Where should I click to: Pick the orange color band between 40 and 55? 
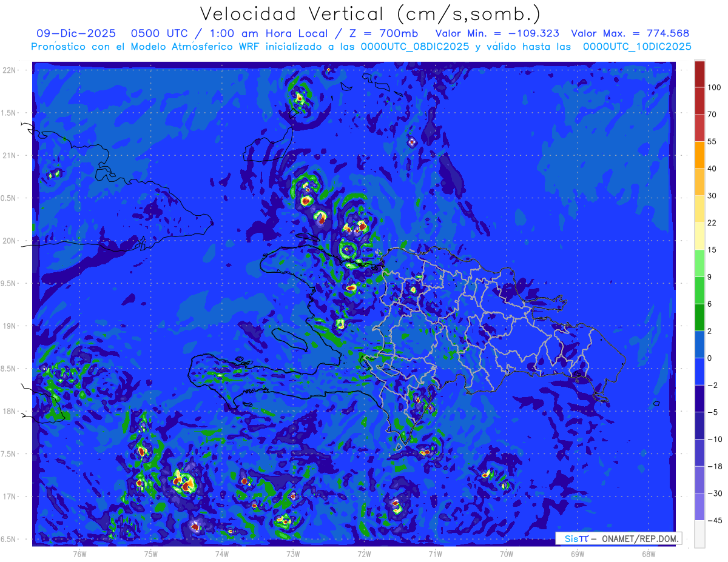(x=699, y=155)
